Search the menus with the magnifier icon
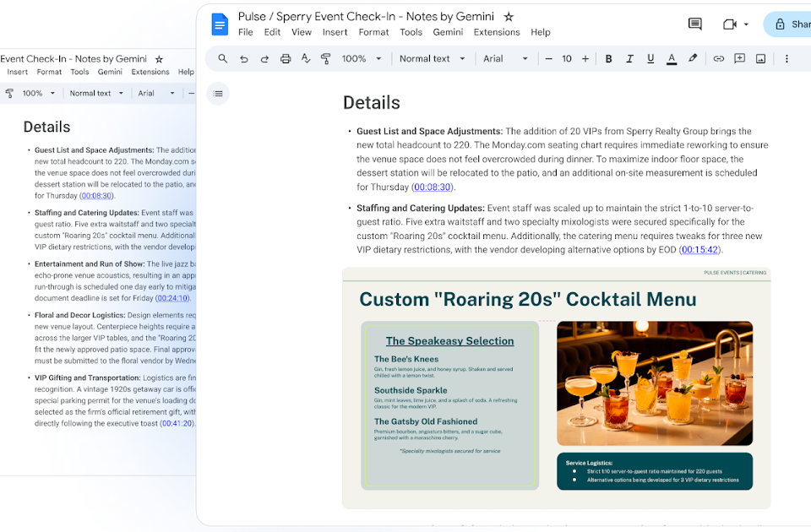Image resolution: width=811 pixels, height=532 pixels. (222, 59)
